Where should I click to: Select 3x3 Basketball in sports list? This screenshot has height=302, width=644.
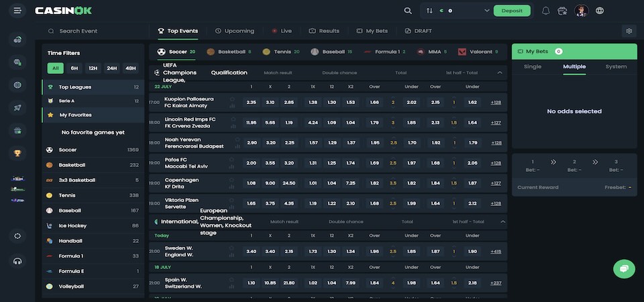[93, 180]
